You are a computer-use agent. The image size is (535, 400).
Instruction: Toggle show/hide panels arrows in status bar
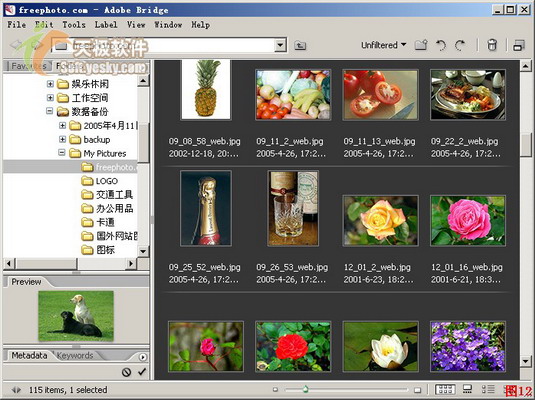click(x=16, y=390)
